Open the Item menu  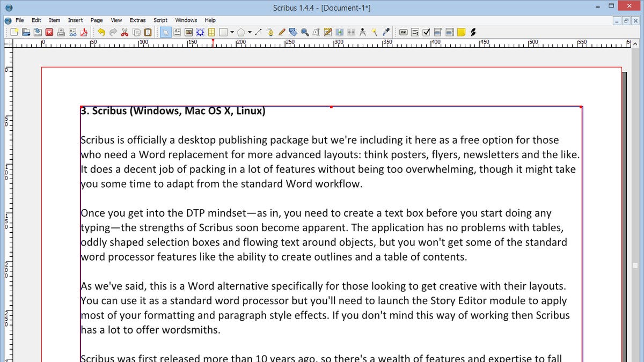[54, 20]
